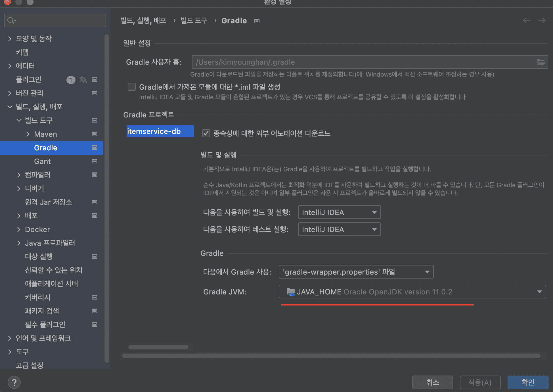Open the Gradle JVM JAVA_HOME dropdown
This screenshot has width=553, height=392.
(x=412, y=292)
